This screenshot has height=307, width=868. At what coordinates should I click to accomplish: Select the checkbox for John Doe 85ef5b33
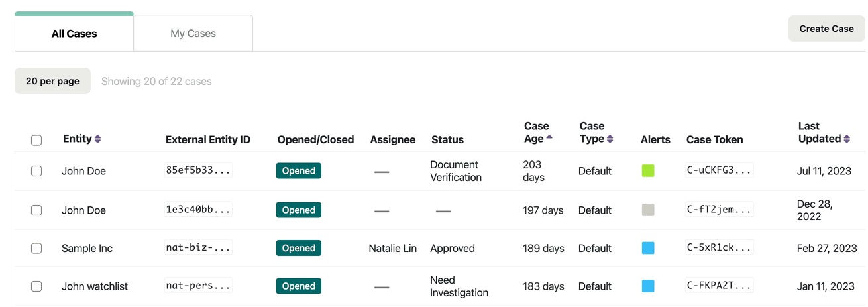tap(36, 171)
